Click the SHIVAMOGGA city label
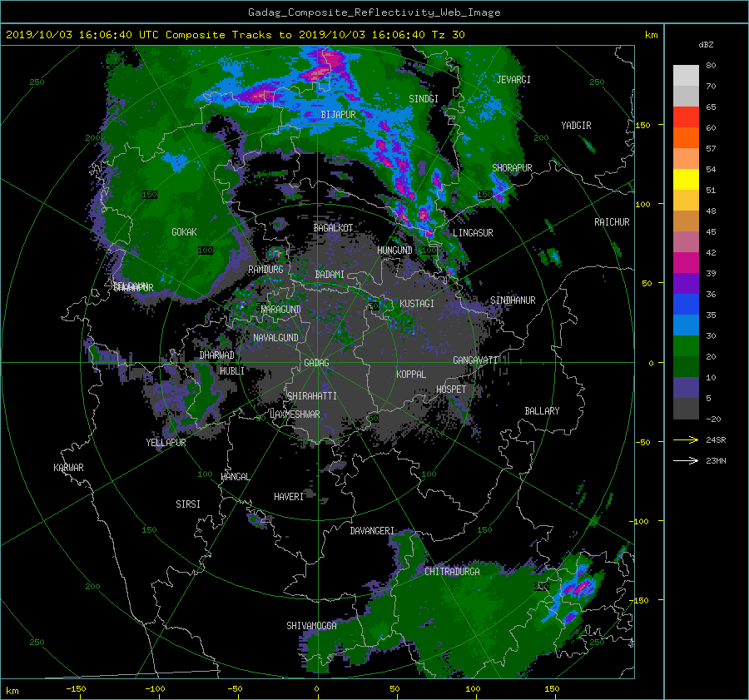The width and height of the screenshot is (749, 700). tap(311, 626)
